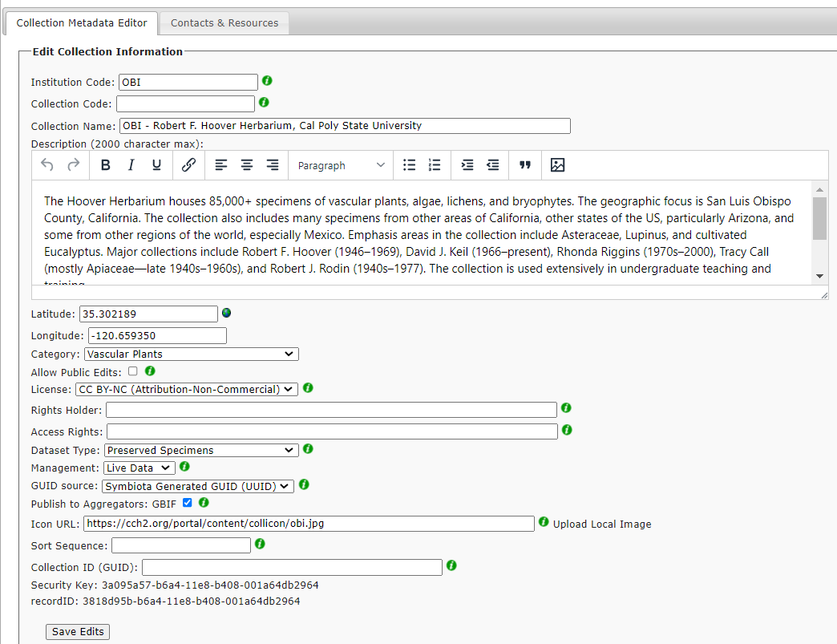Decrease indent in description editor
Screen dimensions: 837x644
[493, 165]
